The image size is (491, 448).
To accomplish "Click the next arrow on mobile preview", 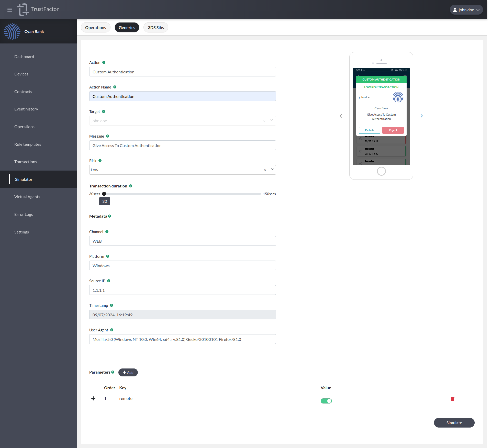I will click(x=422, y=116).
